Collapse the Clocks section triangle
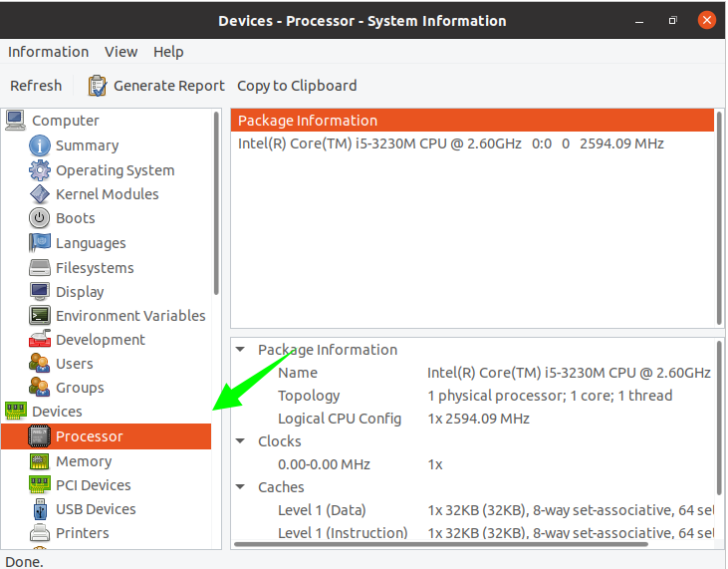The height and width of the screenshot is (569, 728). click(240, 441)
